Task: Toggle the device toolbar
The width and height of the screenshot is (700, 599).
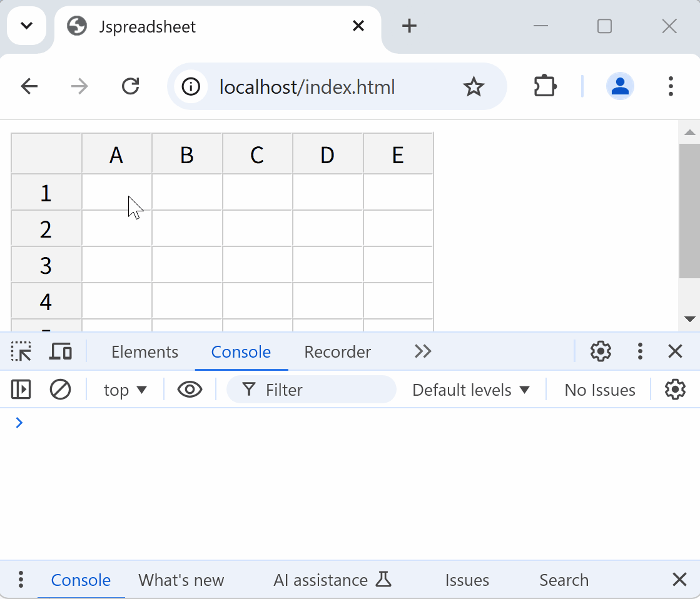Action: tap(59, 351)
